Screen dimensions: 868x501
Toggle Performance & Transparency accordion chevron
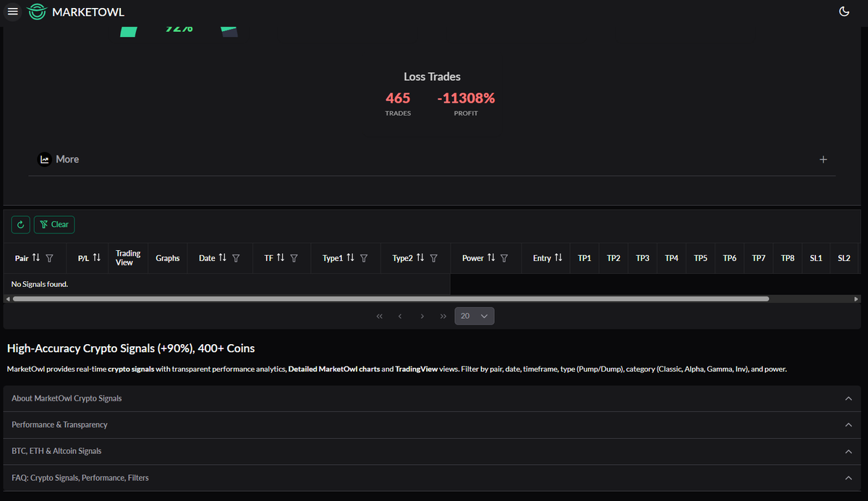coord(848,425)
